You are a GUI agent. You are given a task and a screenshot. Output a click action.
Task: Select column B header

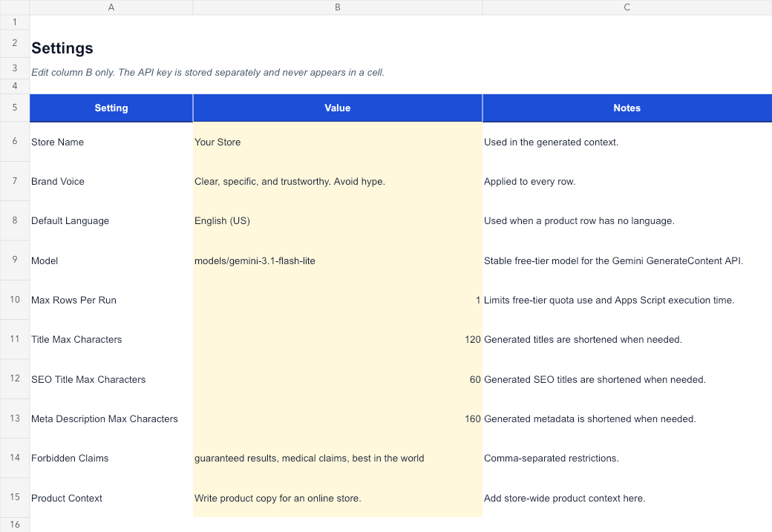pos(337,7)
